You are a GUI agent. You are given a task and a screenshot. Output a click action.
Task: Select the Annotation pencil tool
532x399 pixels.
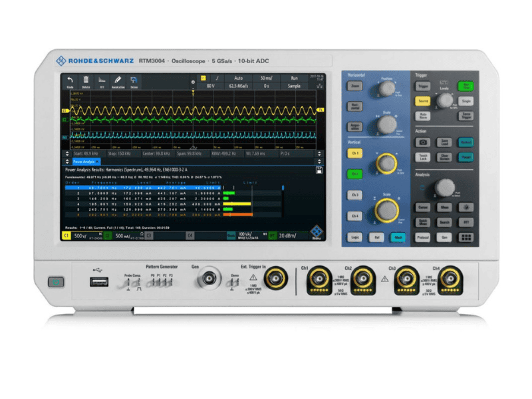[x=118, y=81]
